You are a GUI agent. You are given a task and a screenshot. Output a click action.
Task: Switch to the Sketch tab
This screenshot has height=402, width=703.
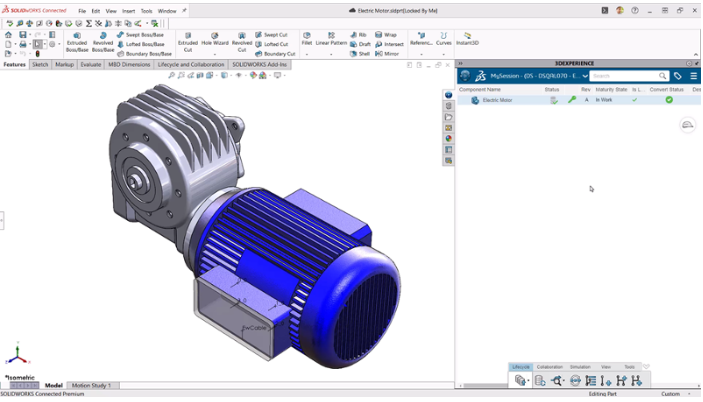[x=40, y=65]
